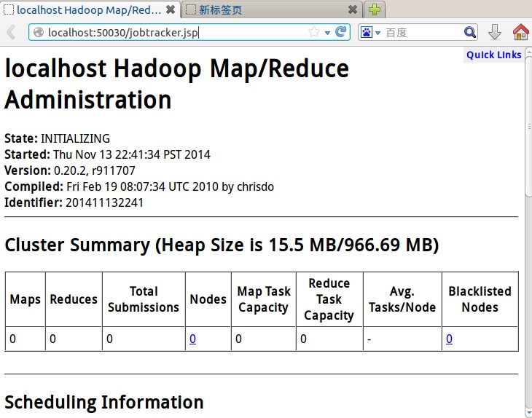Switch to the localhost Hadoop Map/Red... tab

coord(90,9)
